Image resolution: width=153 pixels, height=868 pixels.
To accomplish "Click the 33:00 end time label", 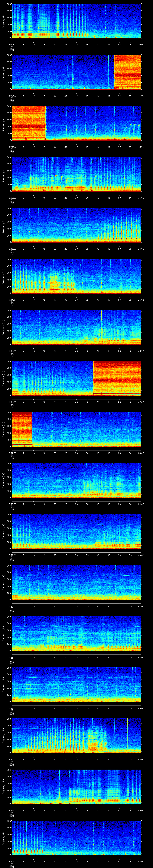I will (x=141, y=197).
